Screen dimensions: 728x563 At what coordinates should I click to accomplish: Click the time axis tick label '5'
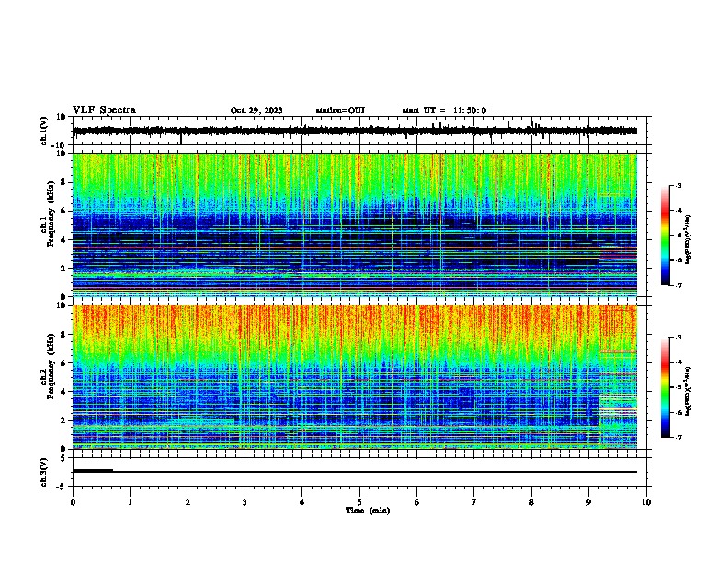359,502
